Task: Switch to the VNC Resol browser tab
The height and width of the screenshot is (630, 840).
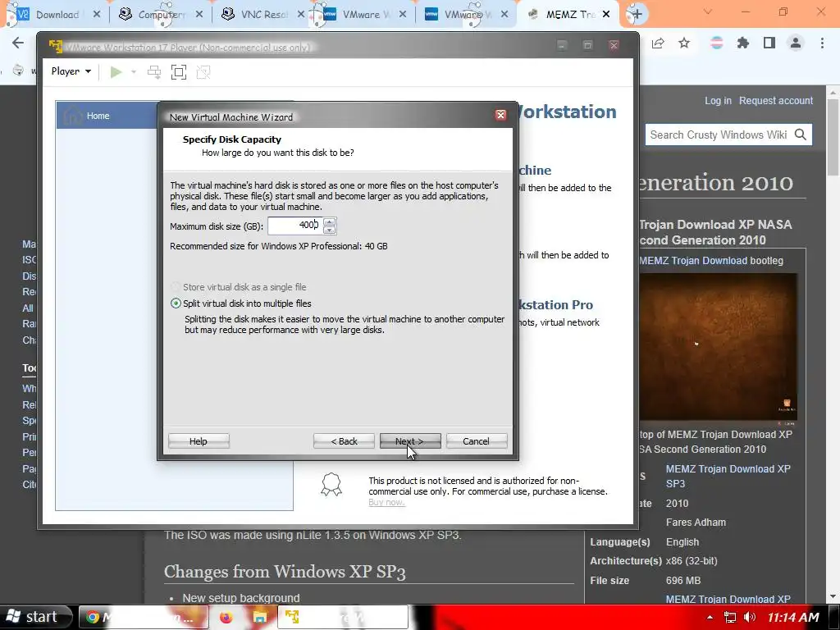Action: pyautogui.click(x=264, y=15)
